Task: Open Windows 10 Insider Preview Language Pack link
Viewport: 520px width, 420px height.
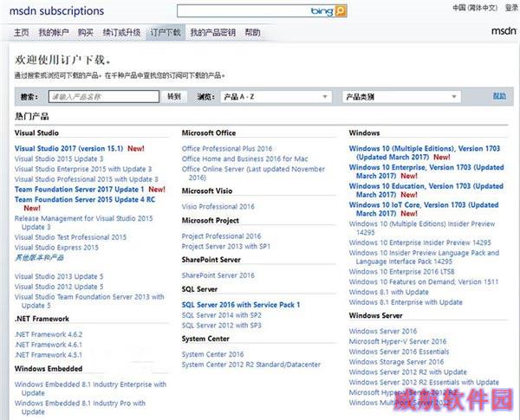Action: (424, 257)
